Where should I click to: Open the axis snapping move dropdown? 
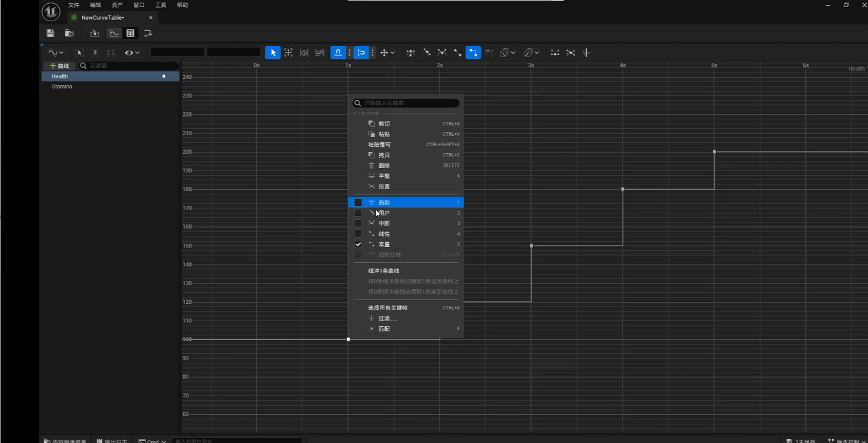[x=387, y=53]
